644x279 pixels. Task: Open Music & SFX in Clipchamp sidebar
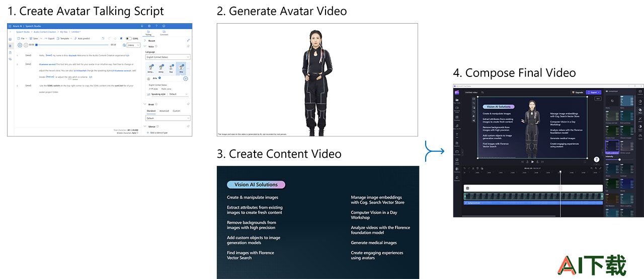(457, 127)
